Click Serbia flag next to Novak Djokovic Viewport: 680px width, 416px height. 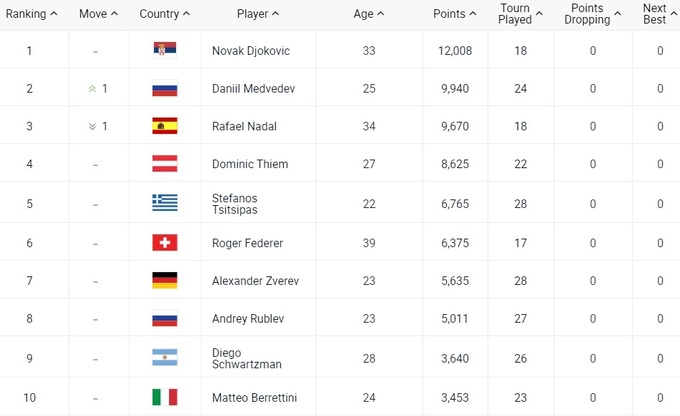coord(164,50)
